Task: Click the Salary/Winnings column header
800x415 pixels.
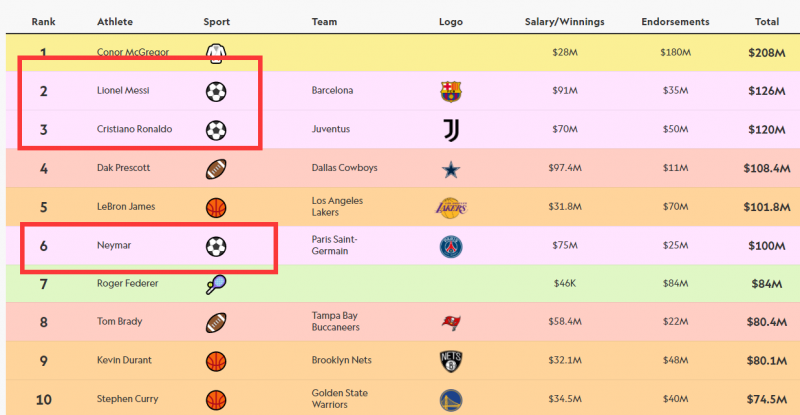Action: pyautogui.click(x=566, y=21)
